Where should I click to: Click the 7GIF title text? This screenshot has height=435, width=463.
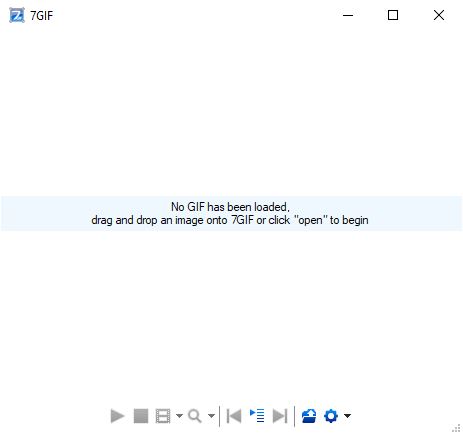41,16
